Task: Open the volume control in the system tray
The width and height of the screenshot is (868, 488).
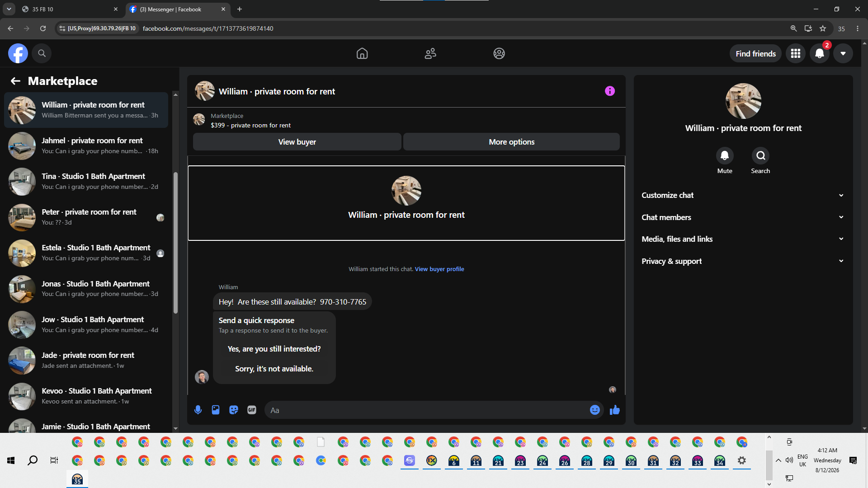Action: pos(789,460)
